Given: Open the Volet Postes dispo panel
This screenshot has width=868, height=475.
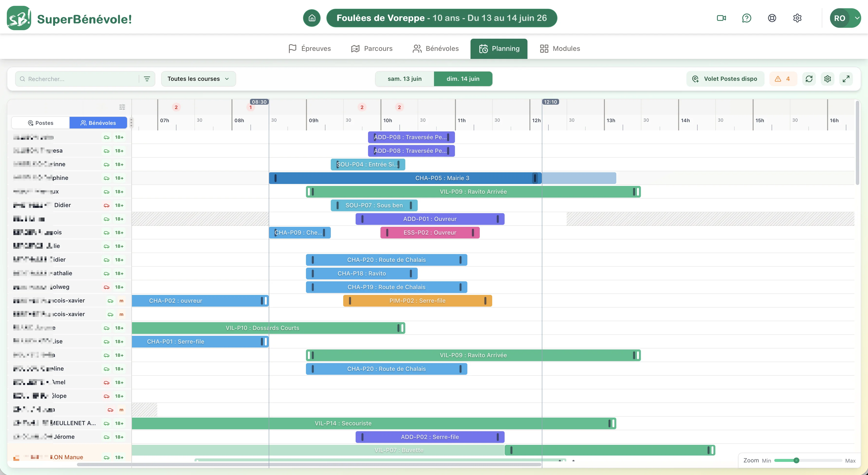Looking at the screenshot, I should (725, 79).
